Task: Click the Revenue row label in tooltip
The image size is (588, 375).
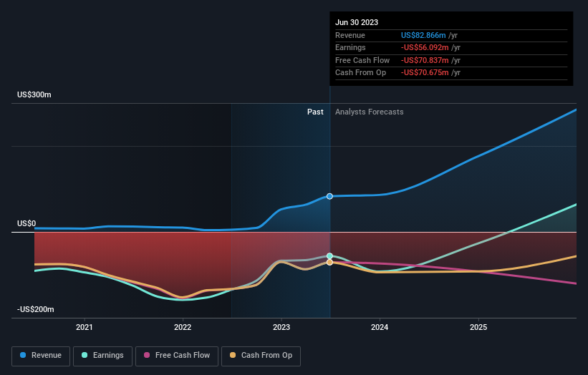Action: coord(350,35)
